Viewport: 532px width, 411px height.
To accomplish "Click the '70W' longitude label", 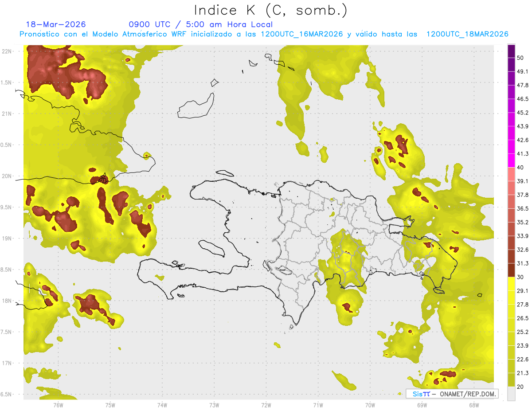I will (370, 405).
